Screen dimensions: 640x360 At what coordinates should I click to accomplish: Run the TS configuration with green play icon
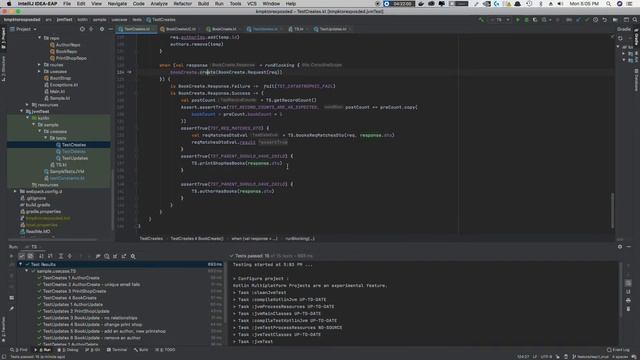[x=518, y=20]
